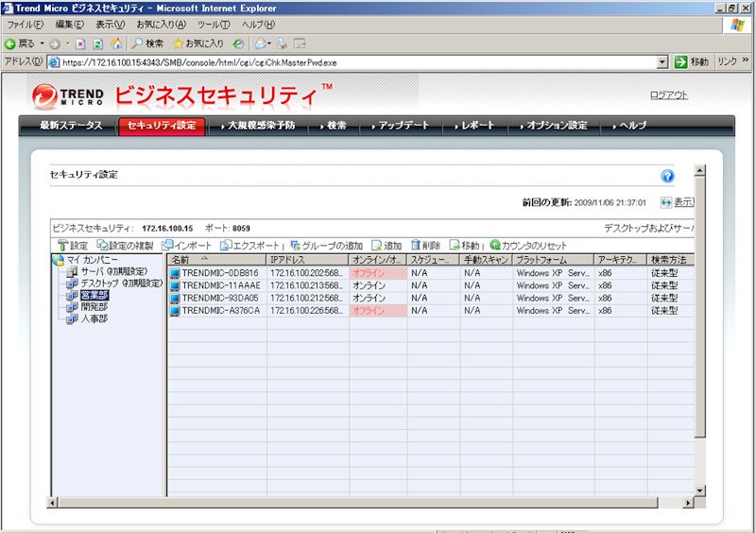Open ヘルプ(H) menu in menu bar
The image size is (756, 533).
tap(258, 25)
